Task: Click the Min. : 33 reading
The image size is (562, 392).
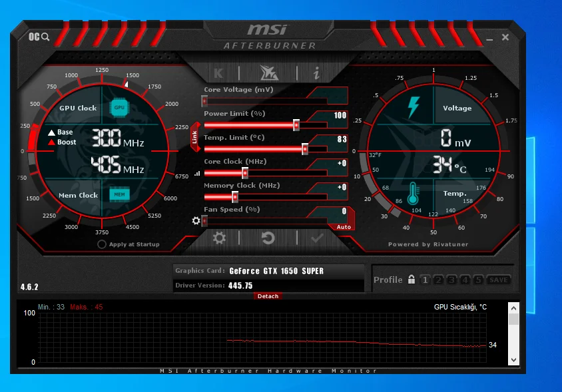Action: point(51,307)
